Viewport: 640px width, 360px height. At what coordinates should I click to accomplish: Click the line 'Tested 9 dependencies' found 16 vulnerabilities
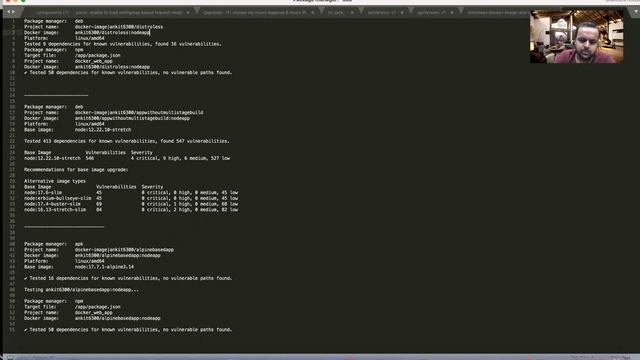point(122,44)
